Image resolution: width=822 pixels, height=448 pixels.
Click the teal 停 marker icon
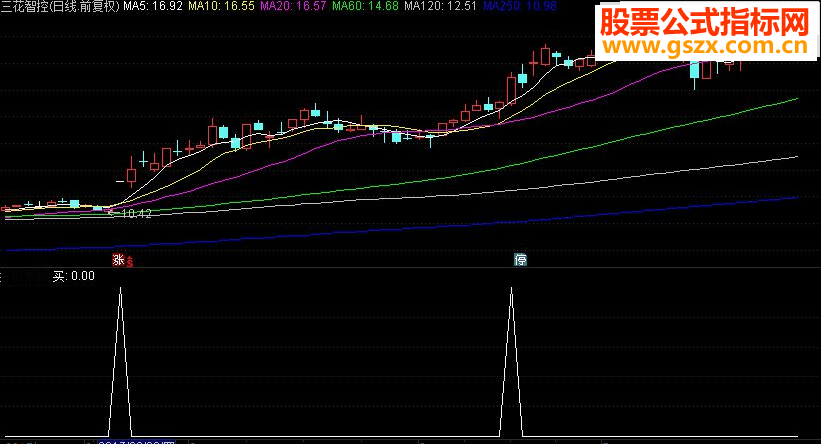point(520,260)
